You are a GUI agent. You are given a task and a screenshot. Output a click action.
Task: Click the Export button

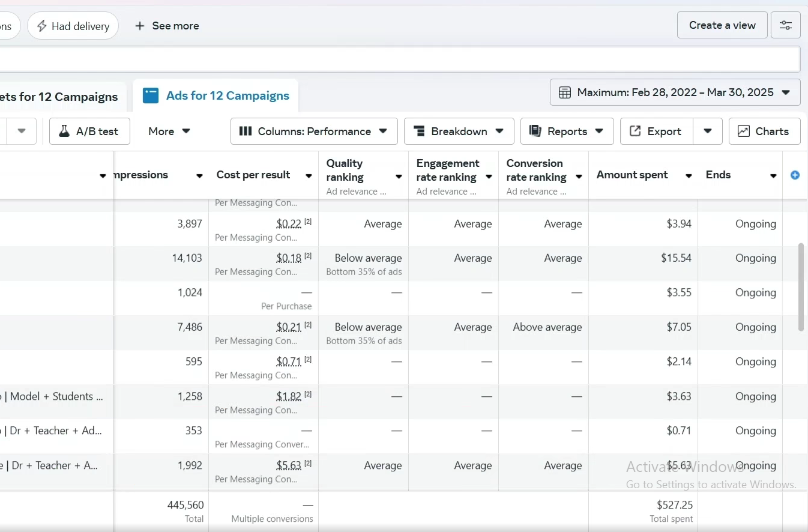point(656,131)
